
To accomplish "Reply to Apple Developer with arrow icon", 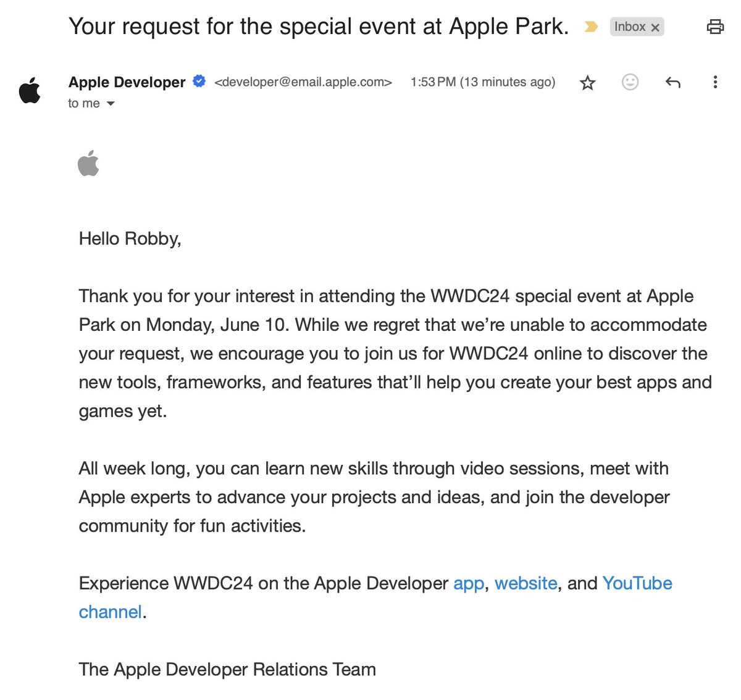I will [672, 82].
